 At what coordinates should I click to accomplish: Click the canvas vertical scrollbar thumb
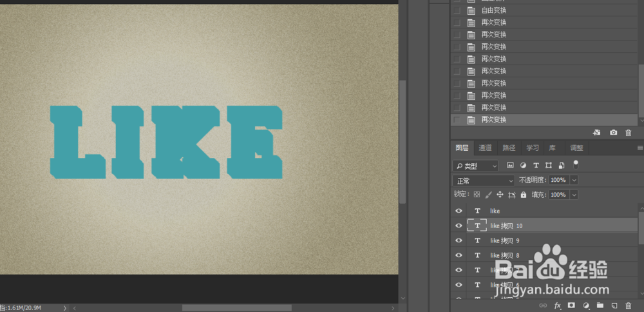click(x=403, y=142)
